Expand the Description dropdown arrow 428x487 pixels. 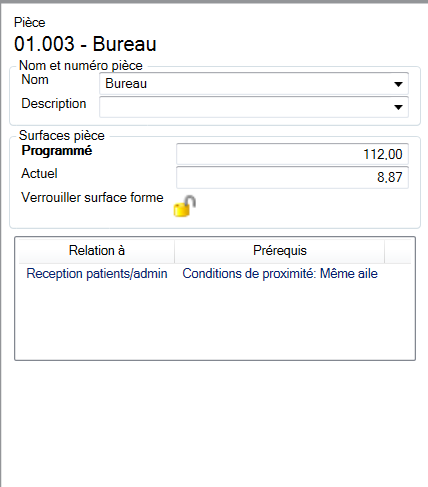coord(398,107)
